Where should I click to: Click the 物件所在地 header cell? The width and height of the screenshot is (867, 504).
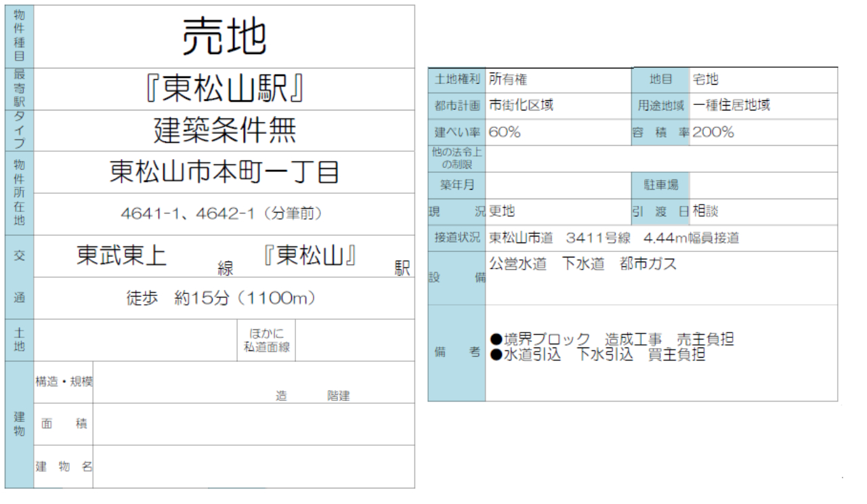coord(19,193)
